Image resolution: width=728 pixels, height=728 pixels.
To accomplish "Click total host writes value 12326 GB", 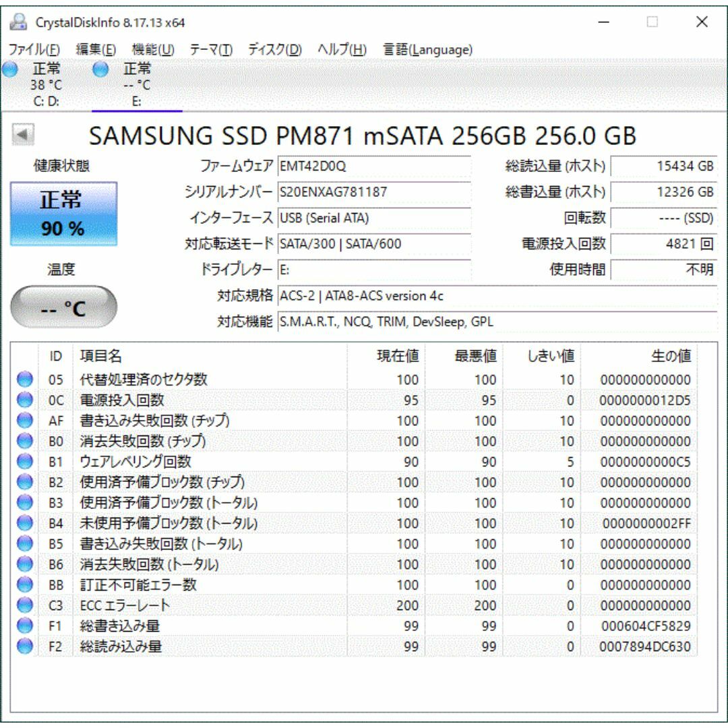I will (x=664, y=191).
